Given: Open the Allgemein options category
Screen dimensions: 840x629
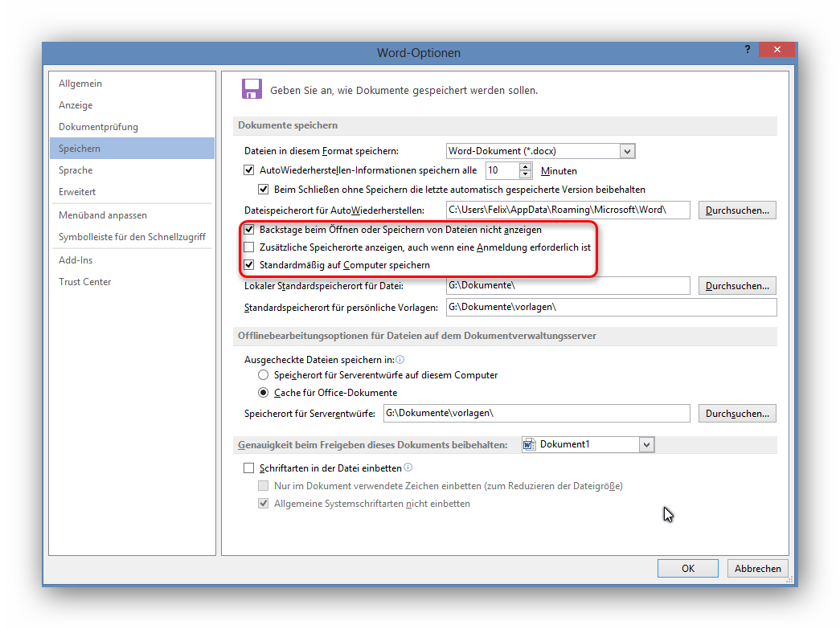Looking at the screenshot, I should click(x=133, y=84).
